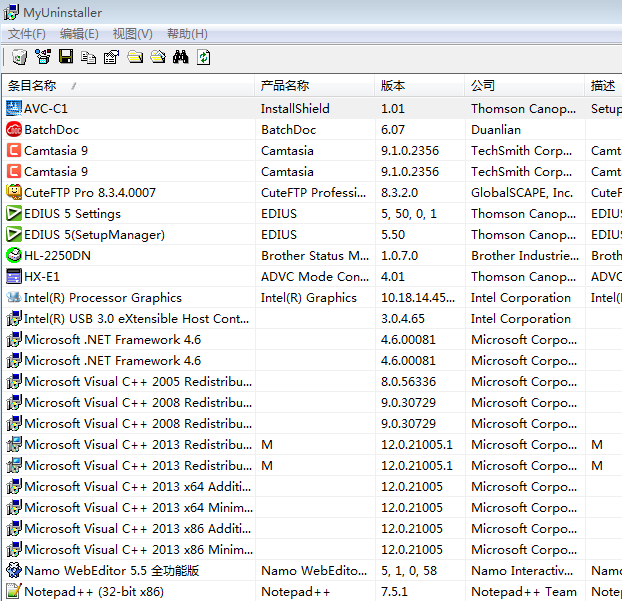Select Intel(R) Processor Graphics entry
The height and width of the screenshot is (601, 622).
point(103,298)
